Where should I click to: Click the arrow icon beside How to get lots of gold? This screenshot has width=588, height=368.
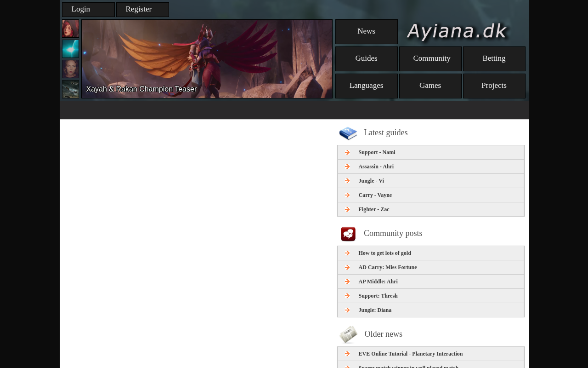[347, 253]
